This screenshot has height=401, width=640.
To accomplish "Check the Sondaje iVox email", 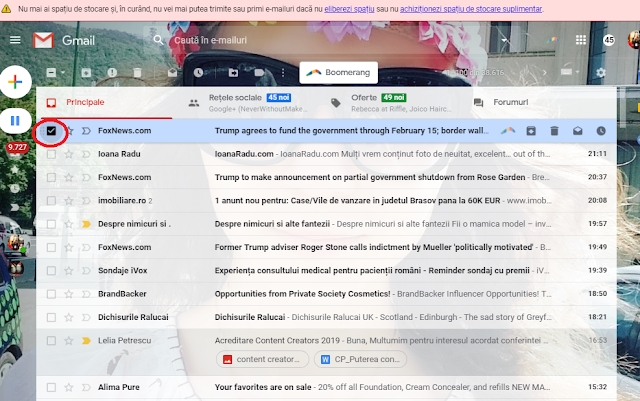I will [51, 271].
